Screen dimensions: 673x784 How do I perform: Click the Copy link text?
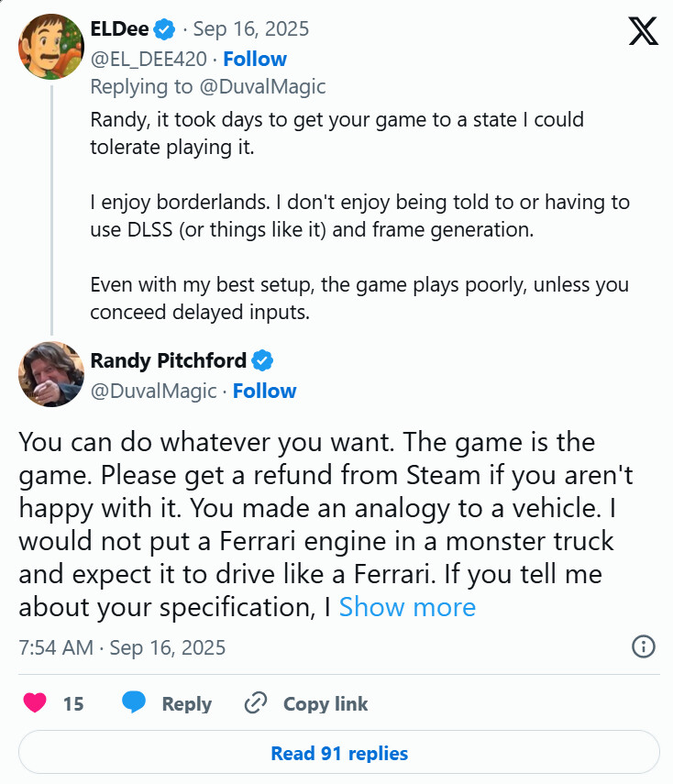click(325, 704)
